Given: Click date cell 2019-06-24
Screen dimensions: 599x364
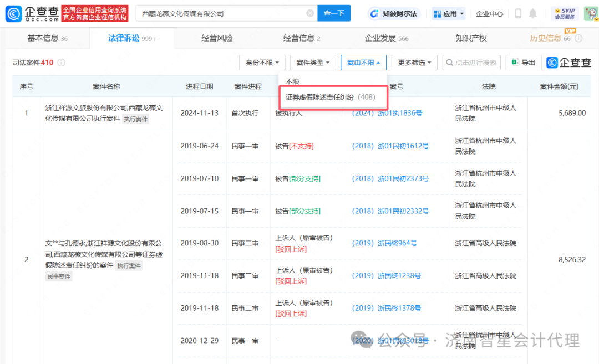Looking at the screenshot, I should 200,146.
